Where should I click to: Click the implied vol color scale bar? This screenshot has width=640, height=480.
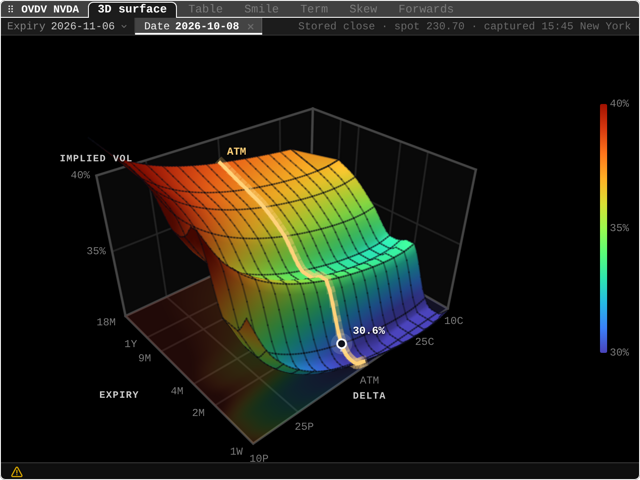(x=603, y=228)
